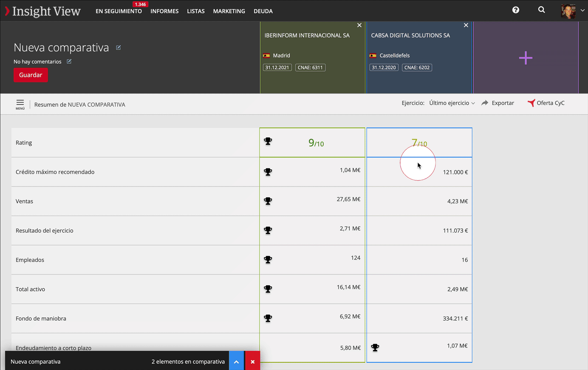Open the INFORMES menu
The width and height of the screenshot is (588, 370).
tap(164, 11)
